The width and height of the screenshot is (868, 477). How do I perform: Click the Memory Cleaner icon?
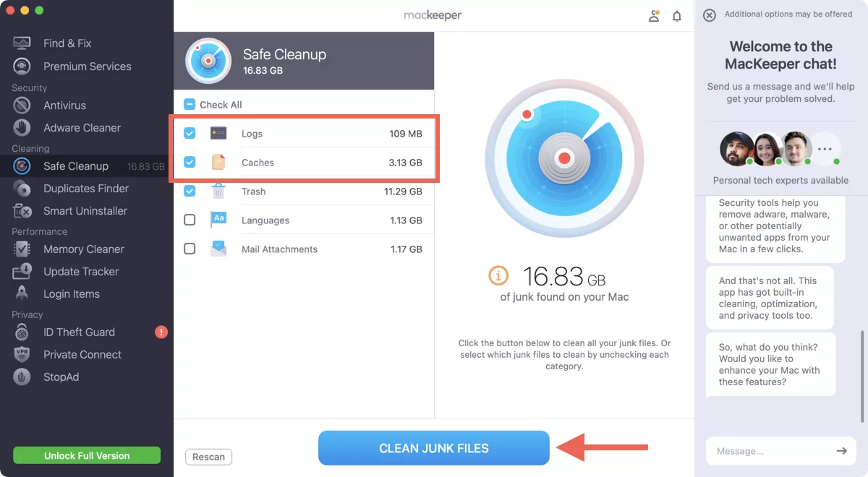click(22, 249)
